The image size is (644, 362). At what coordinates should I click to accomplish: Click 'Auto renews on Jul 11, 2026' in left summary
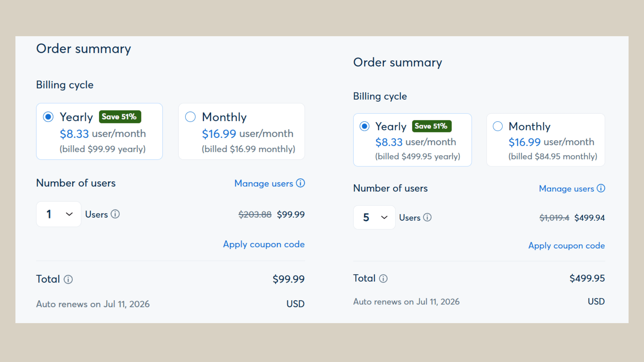click(93, 304)
